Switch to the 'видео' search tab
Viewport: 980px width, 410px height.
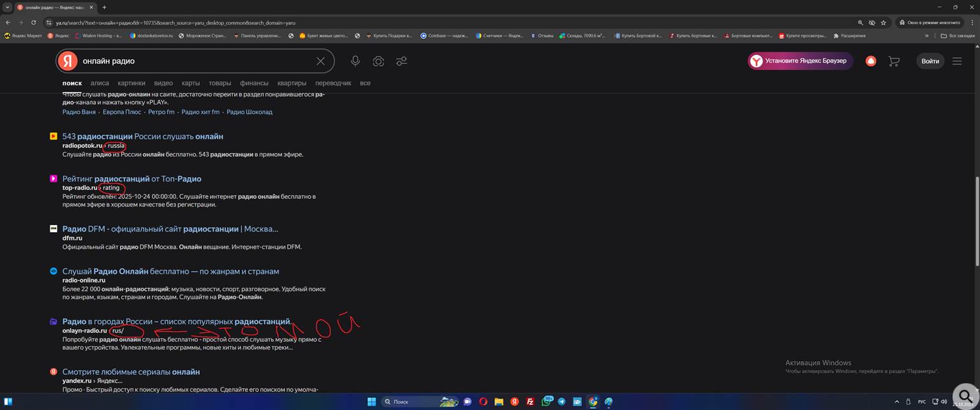click(163, 83)
